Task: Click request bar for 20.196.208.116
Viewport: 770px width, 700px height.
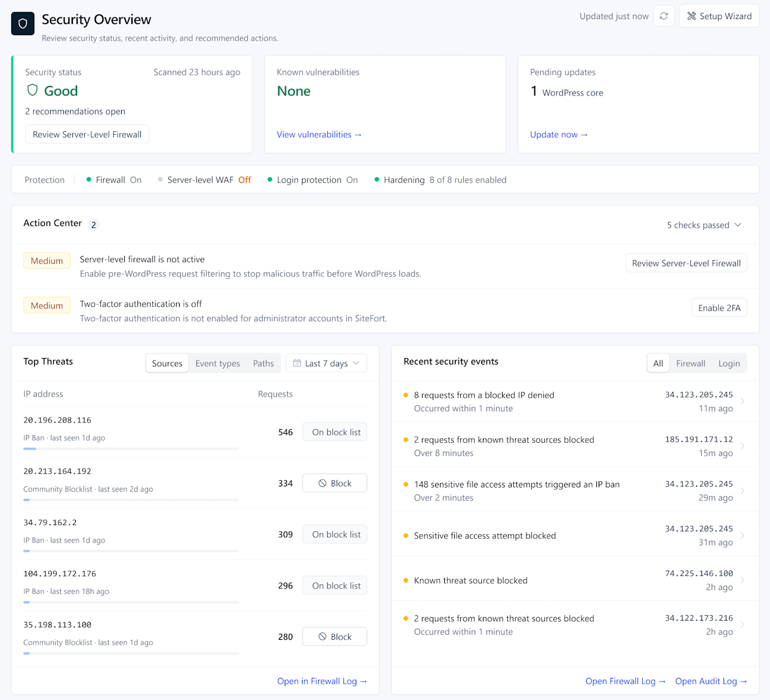Action: [131, 449]
